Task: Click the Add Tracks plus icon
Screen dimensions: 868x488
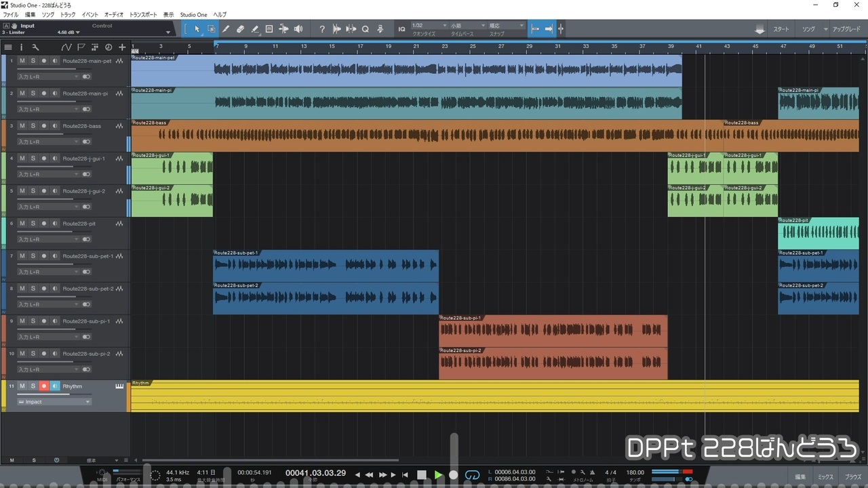Action: pos(122,47)
